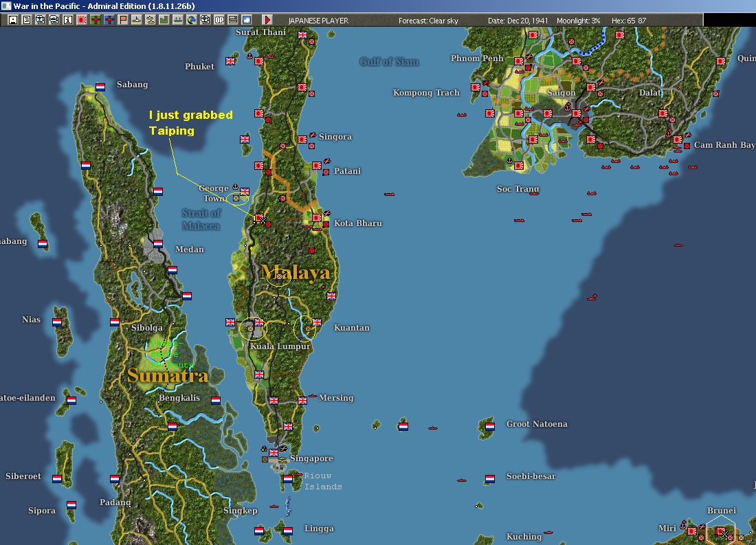Open red plane on blue background icon
Screen dimensions: 756x545
109,20
